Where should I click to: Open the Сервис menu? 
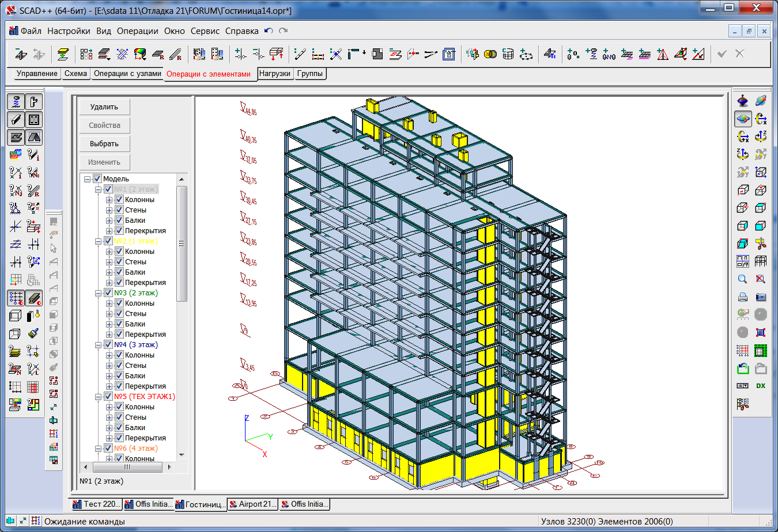tap(205, 31)
